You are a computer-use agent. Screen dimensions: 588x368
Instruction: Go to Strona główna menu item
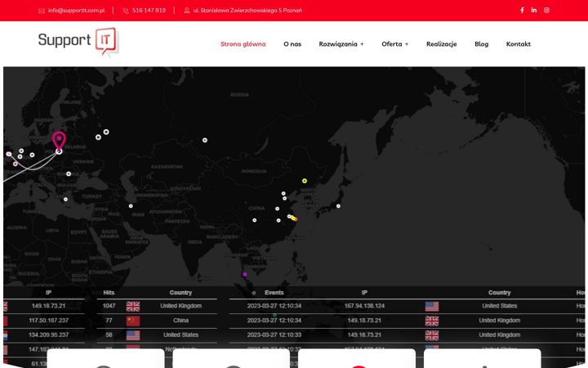[243, 44]
